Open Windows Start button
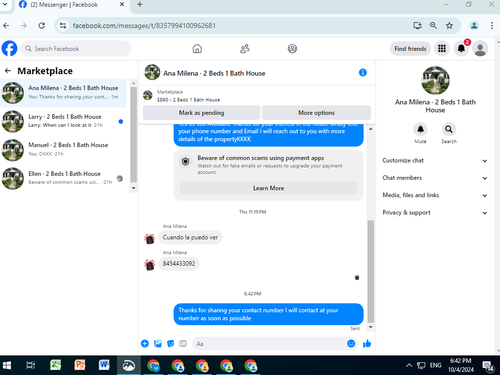Viewport: 500px width, 375px height. click(7, 365)
